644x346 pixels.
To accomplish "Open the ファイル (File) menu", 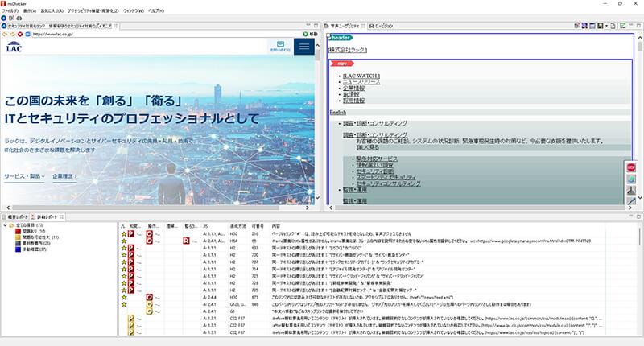I will pos(10,11).
